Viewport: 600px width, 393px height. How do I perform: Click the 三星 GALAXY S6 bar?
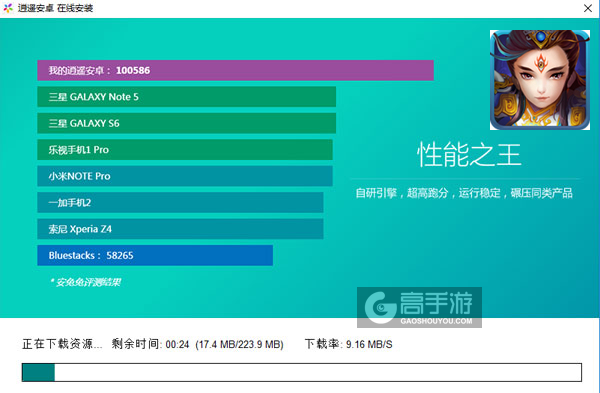pyautogui.click(x=186, y=123)
